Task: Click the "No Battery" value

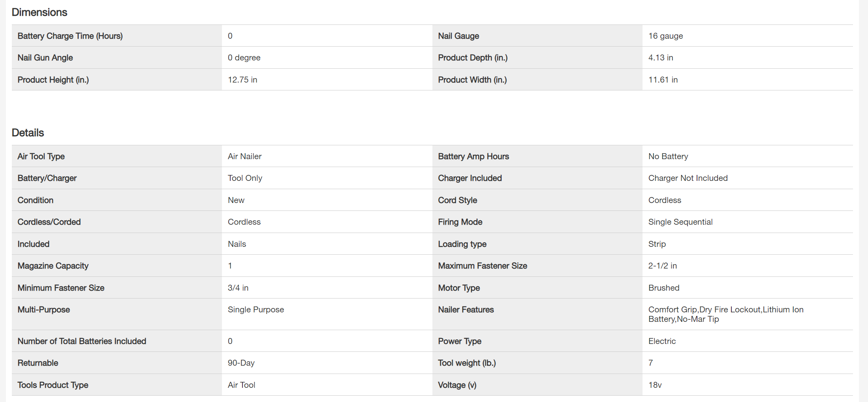Action: coord(668,156)
